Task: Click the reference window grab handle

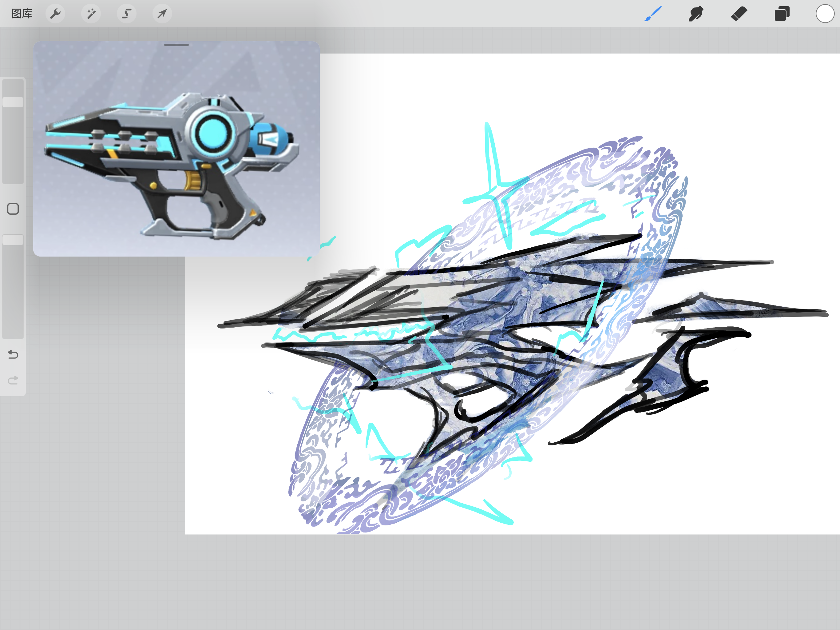Action: tap(176, 45)
